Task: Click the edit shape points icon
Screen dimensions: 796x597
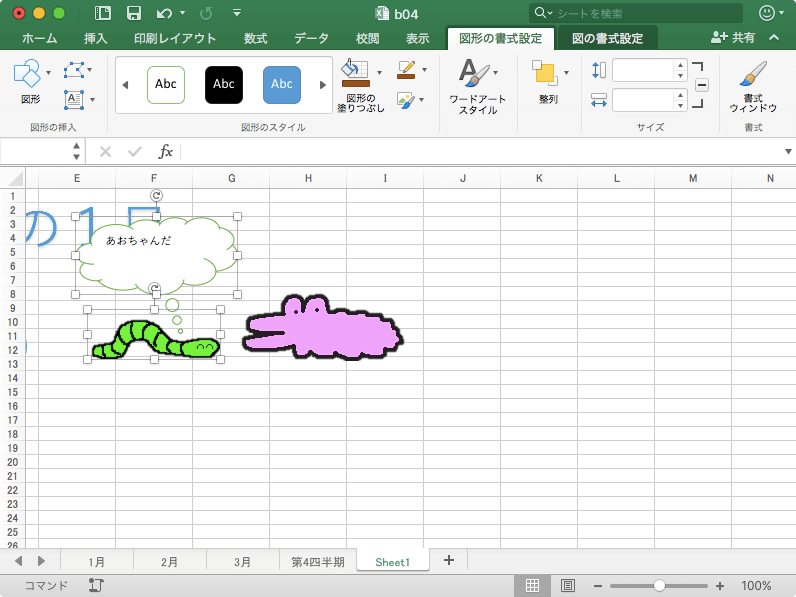Action: click(74, 70)
